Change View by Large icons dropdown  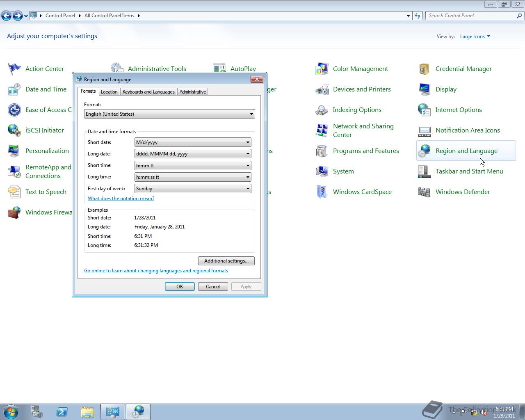pos(475,37)
